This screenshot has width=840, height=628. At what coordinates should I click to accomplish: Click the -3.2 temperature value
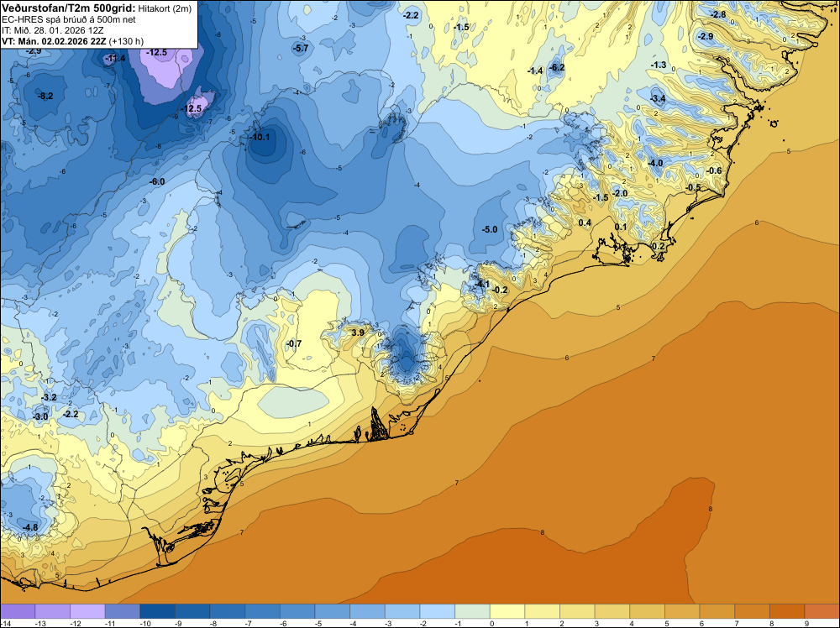click(x=49, y=397)
